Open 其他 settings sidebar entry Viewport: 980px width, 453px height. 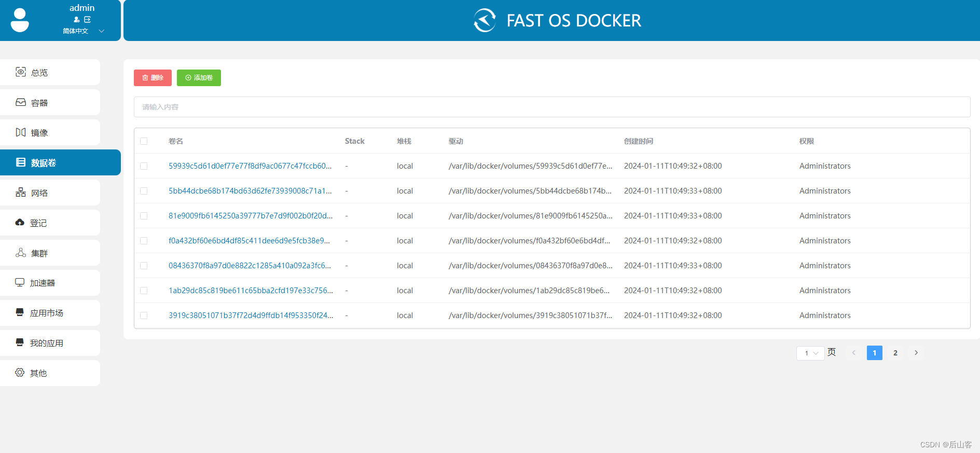click(x=50, y=373)
